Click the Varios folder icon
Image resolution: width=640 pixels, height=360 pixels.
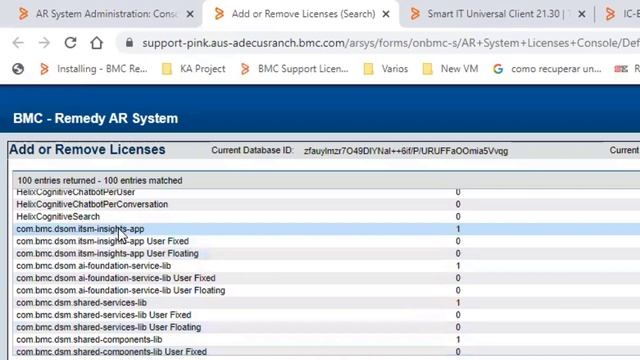368,69
